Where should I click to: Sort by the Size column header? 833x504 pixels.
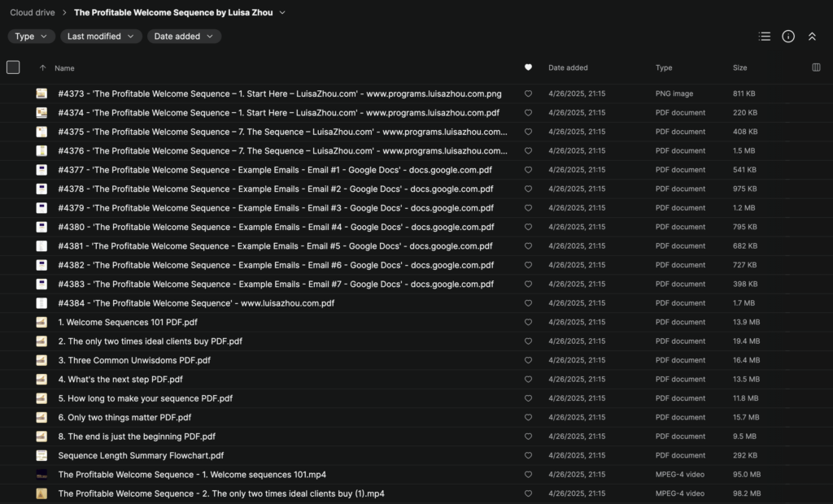tap(739, 68)
